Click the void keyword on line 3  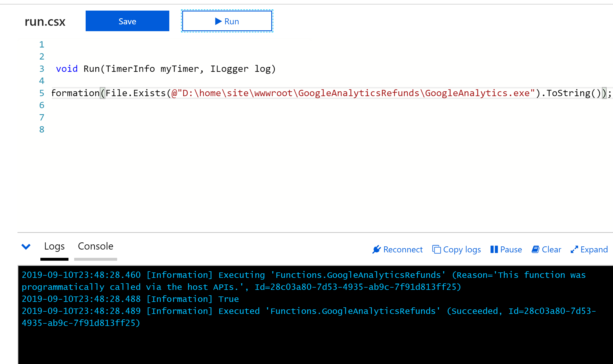tap(67, 69)
